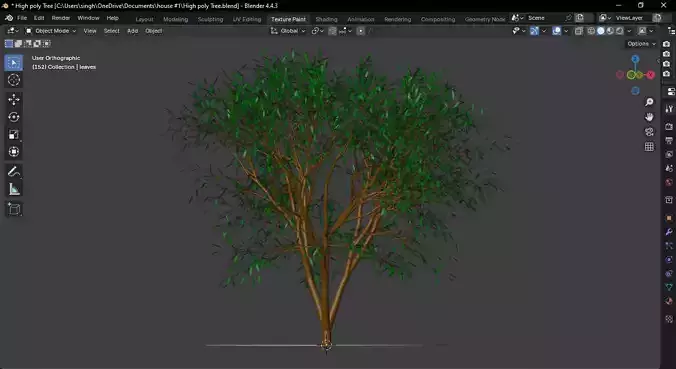Screen dimensions: 676x369
Task: Open the snapping options dropdown
Action: (x=345, y=31)
